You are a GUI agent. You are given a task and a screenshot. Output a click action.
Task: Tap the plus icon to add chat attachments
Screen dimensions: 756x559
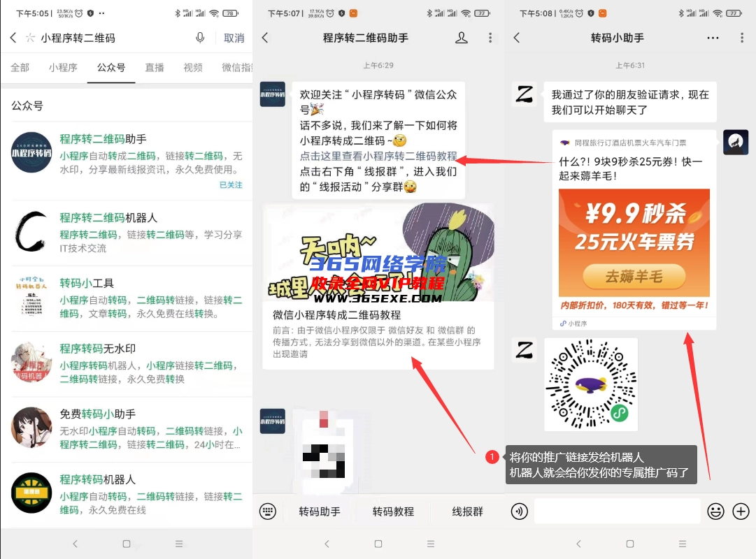(x=741, y=511)
